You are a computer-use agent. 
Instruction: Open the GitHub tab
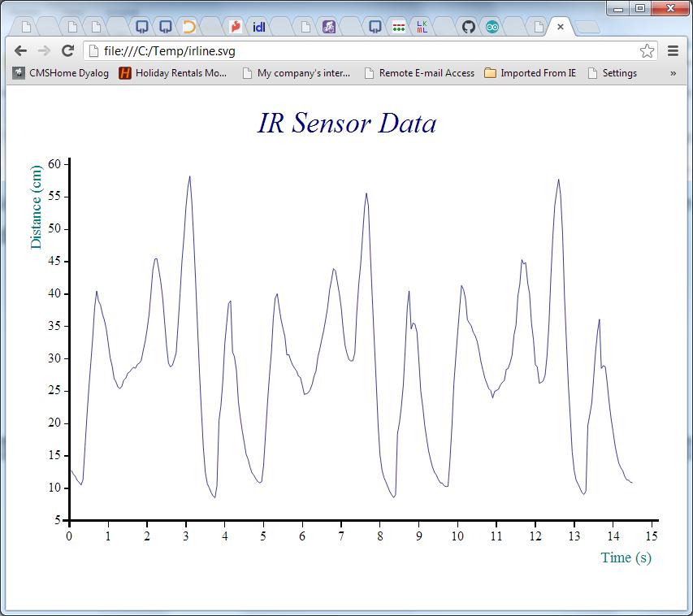(x=469, y=27)
